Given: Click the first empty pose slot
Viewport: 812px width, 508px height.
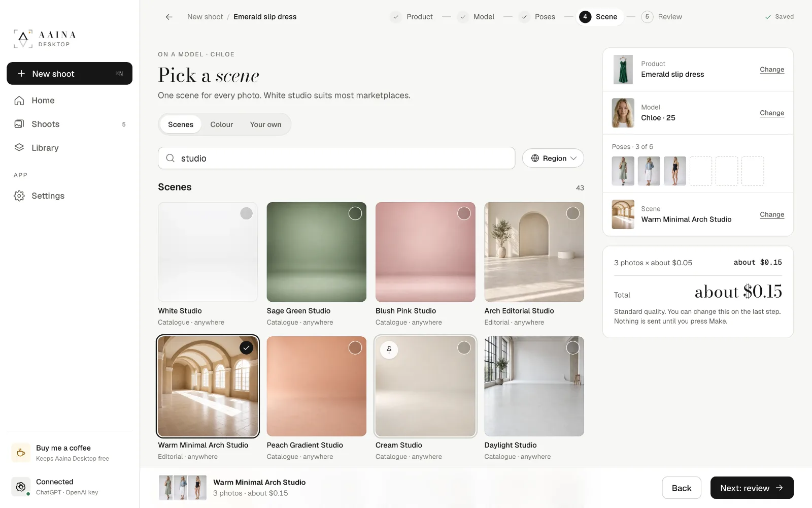Looking at the screenshot, I should (x=701, y=171).
